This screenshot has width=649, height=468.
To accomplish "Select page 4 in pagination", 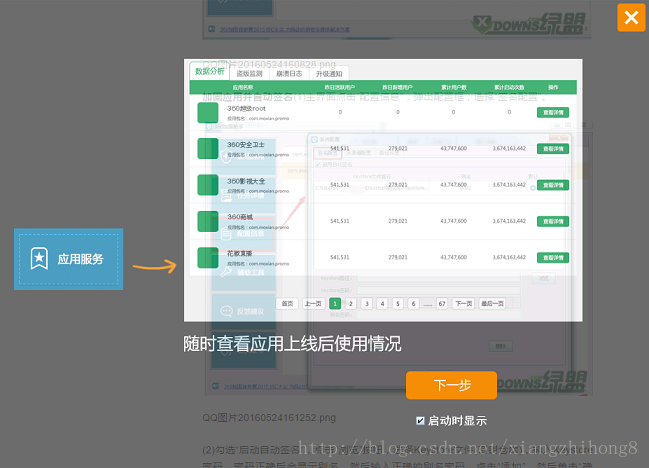I will [x=382, y=304].
